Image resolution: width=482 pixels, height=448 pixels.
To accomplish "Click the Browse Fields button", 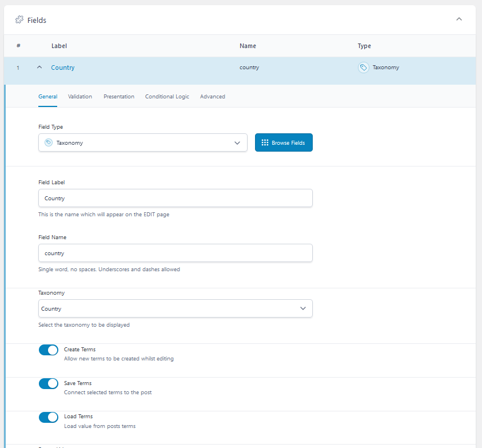I will pos(284,142).
